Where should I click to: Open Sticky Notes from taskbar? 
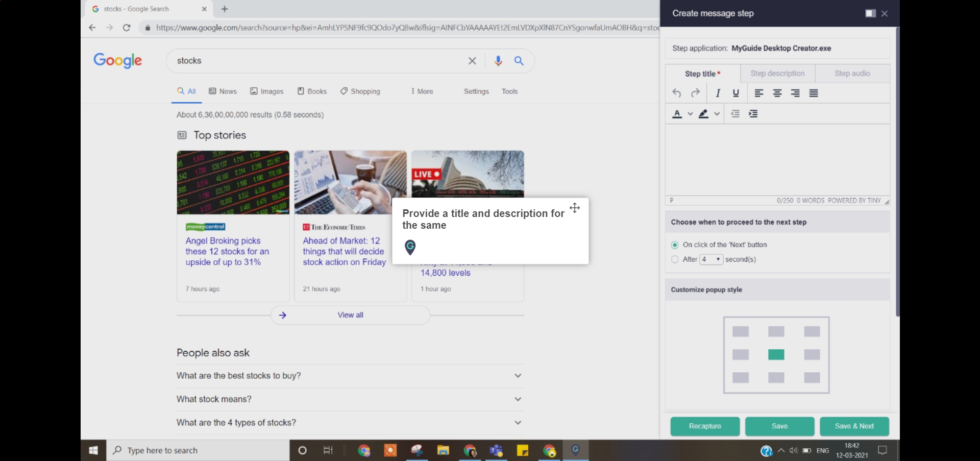click(523, 450)
